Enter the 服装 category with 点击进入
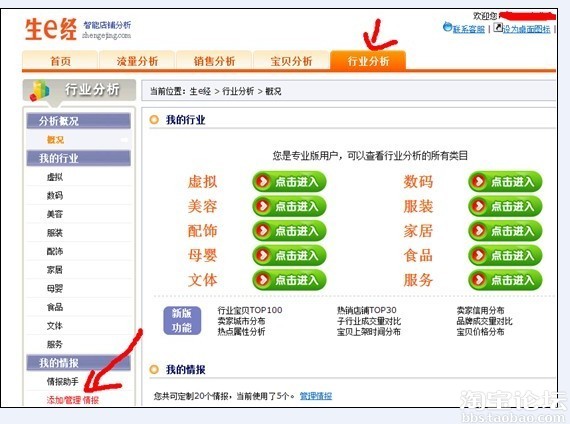This screenshot has width=570, height=424. point(505,206)
